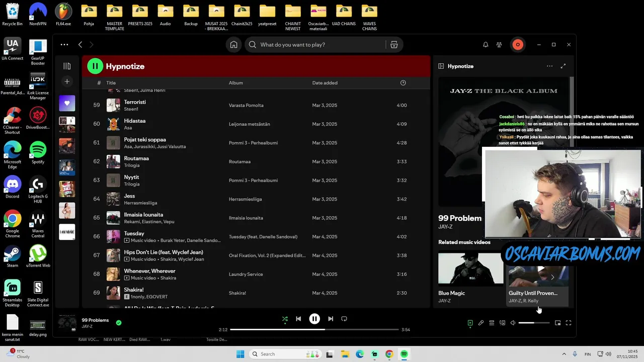Sort tracks by Date added column
The width and height of the screenshot is (644, 362).
pos(325,83)
